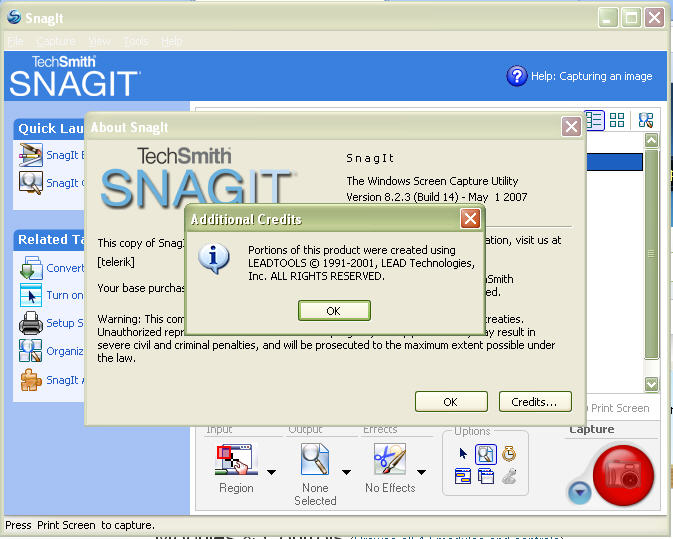Open Help: Capturing an image link
The height and width of the screenshot is (539, 673).
tap(591, 76)
